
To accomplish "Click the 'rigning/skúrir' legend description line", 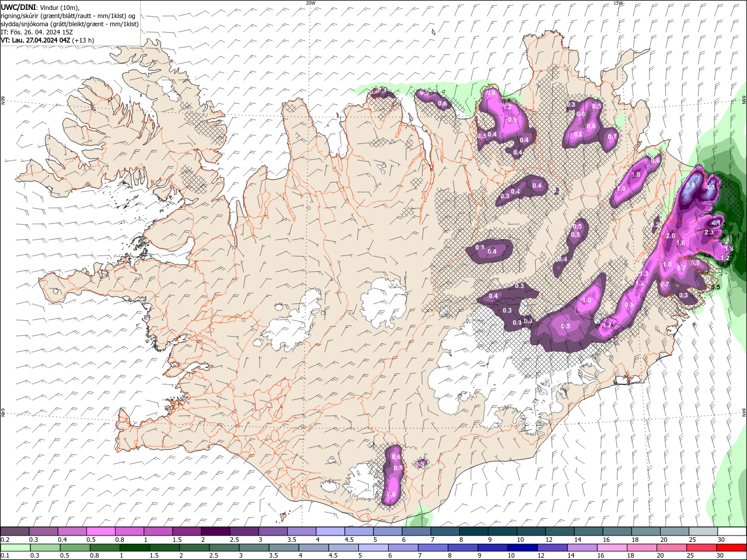I will click(x=68, y=16).
